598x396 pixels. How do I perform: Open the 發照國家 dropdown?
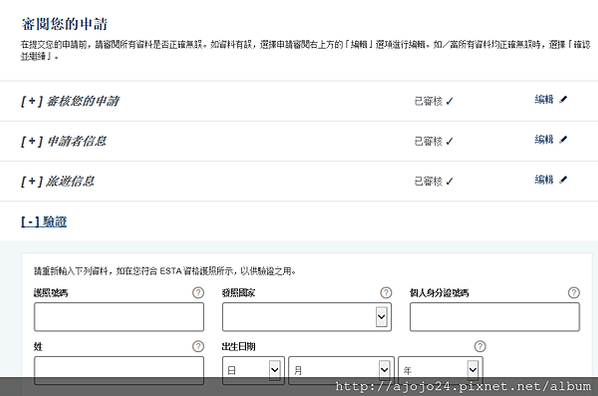tap(307, 317)
